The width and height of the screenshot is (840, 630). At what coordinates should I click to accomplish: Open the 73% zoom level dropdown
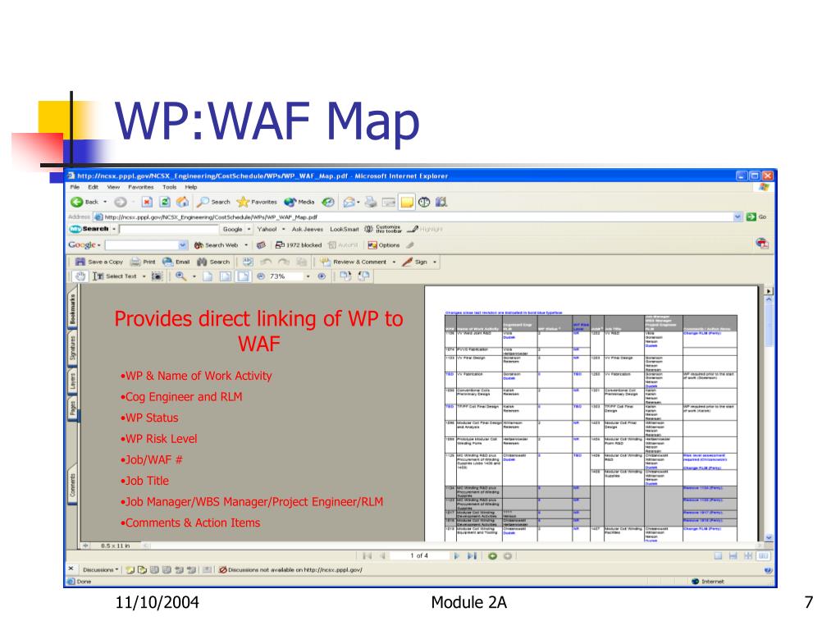click(308, 276)
